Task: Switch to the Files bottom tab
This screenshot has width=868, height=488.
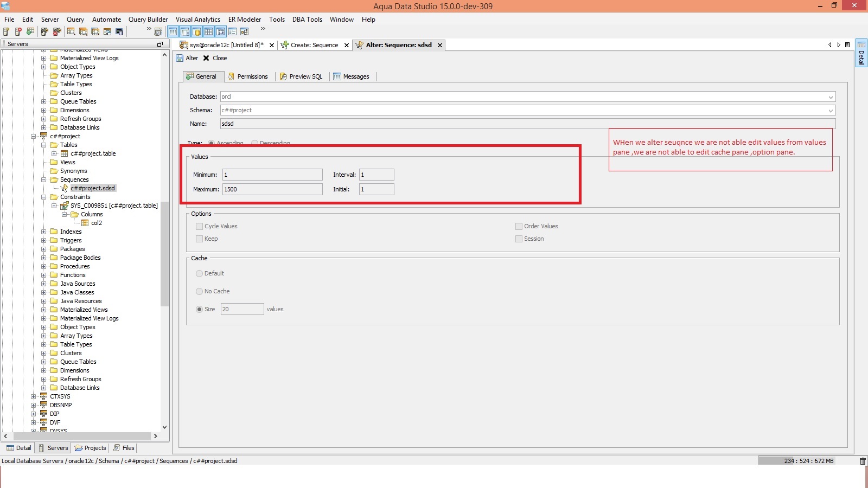Action: click(x=124, y=448)
